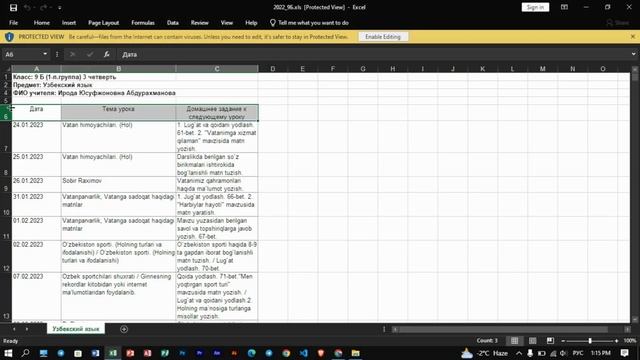Switch to Normal view icon
Viewport: 640px width, 360px height.
click(x=514, y=341)
